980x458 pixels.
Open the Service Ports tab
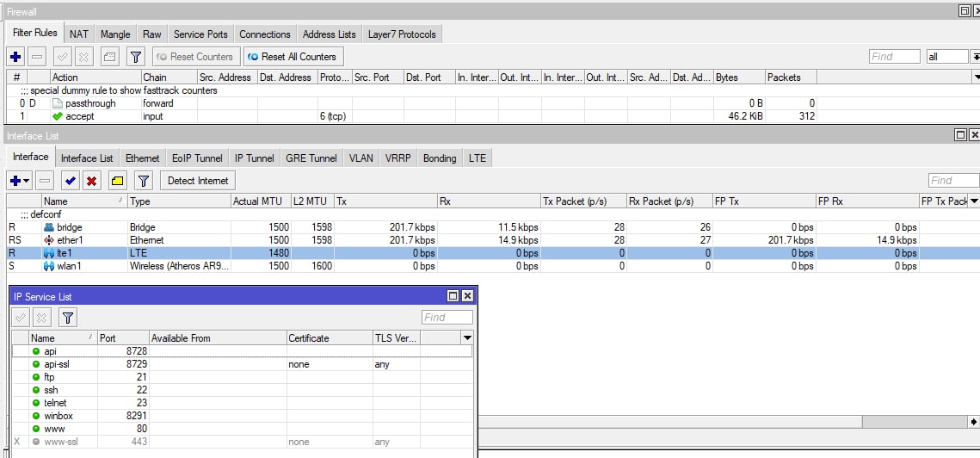click(x=200, y=34)
